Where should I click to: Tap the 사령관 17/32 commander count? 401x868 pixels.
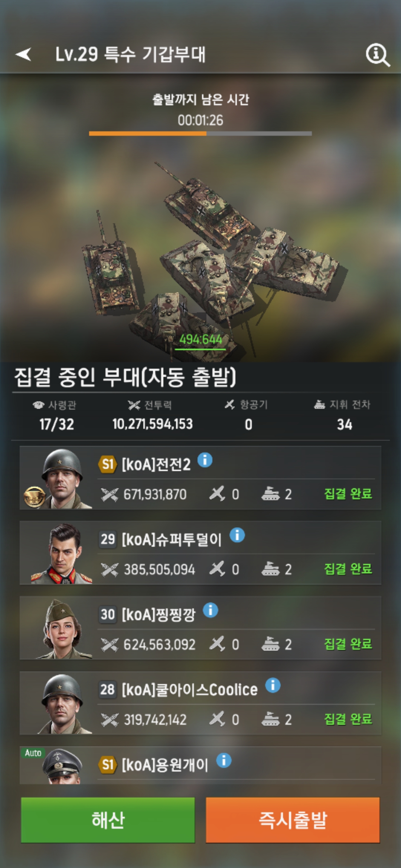[x=56, y=416]
